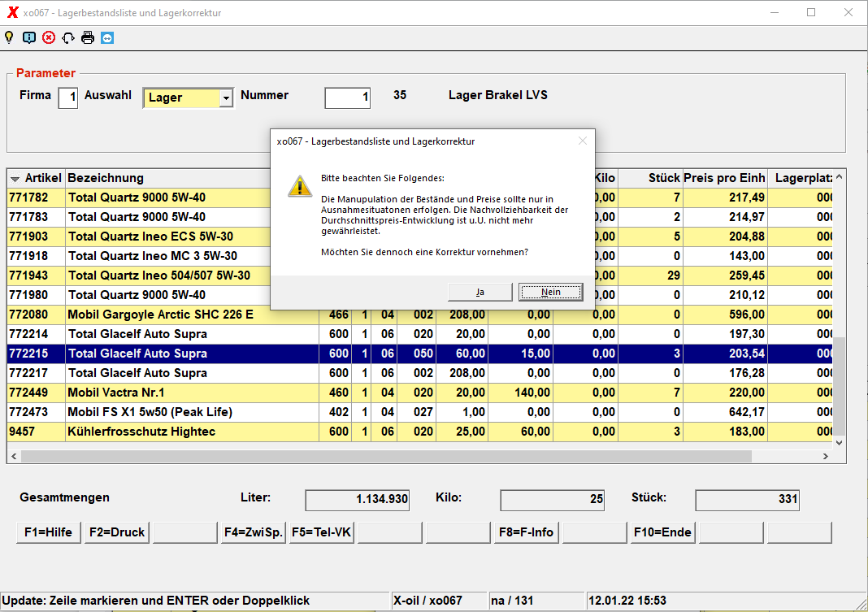Click the F10=Ende button
Screen dimensions: 868x612
click(662, 532)
